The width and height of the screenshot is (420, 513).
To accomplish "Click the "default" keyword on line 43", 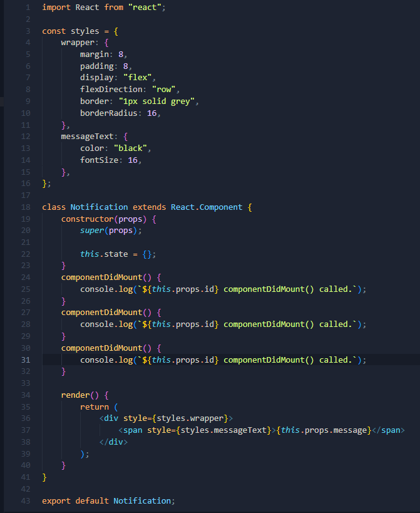I will 92,501.
